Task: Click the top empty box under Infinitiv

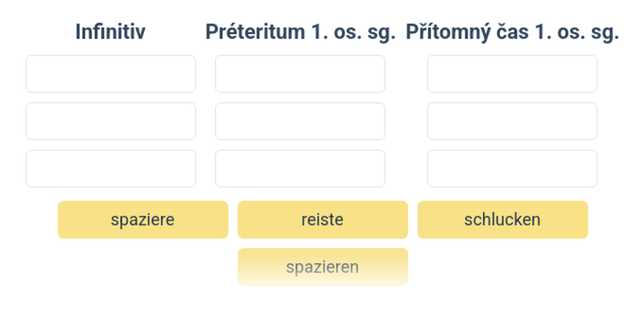Action: pyautogui.click(x=110, y=74)
